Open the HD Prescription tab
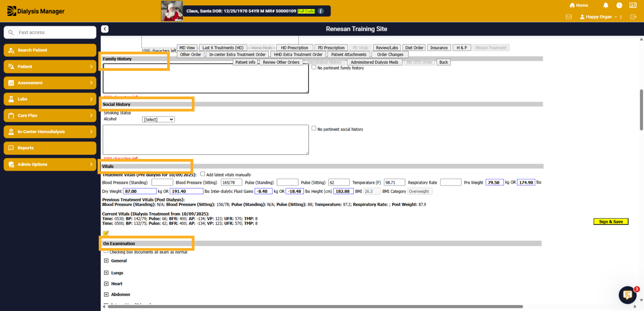The image size is (644, 311). (x=294, y=47)
